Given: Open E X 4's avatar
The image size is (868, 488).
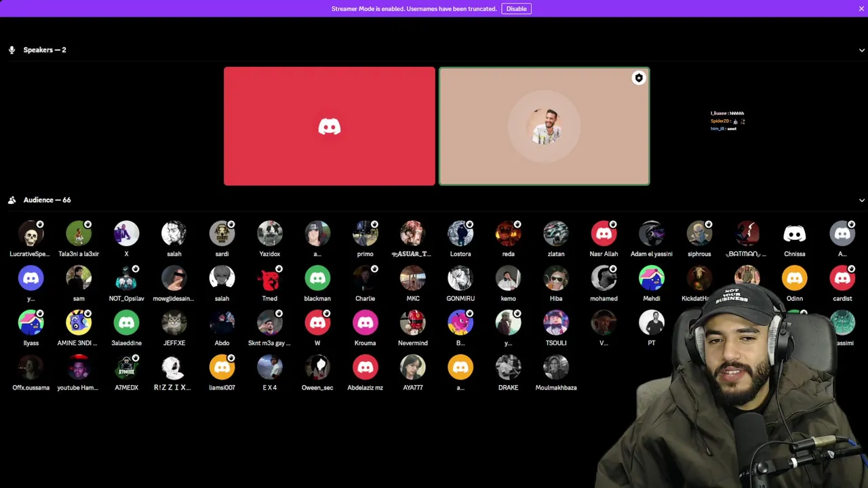Looking at the screenshot, I should (270, 368).
